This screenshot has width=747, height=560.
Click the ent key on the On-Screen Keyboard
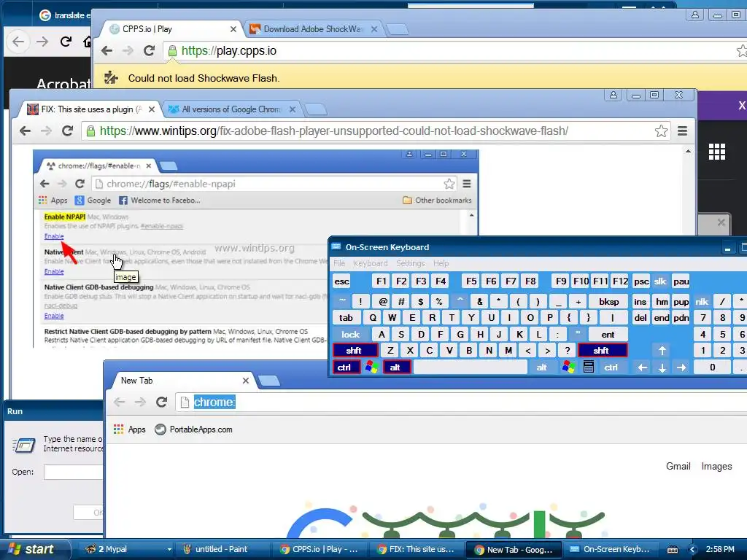click(x=608, y=334)
